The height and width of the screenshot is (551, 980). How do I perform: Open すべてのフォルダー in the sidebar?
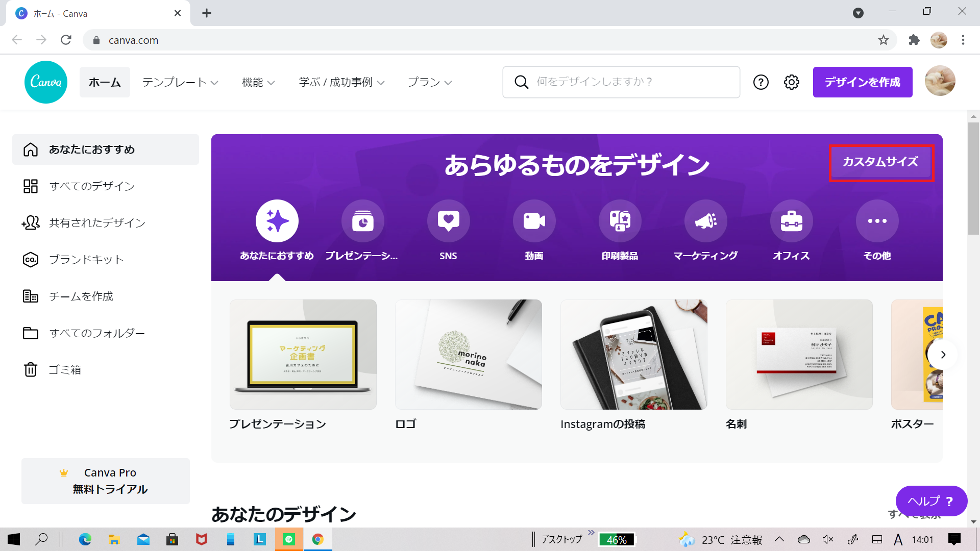(x=106, y=333)
